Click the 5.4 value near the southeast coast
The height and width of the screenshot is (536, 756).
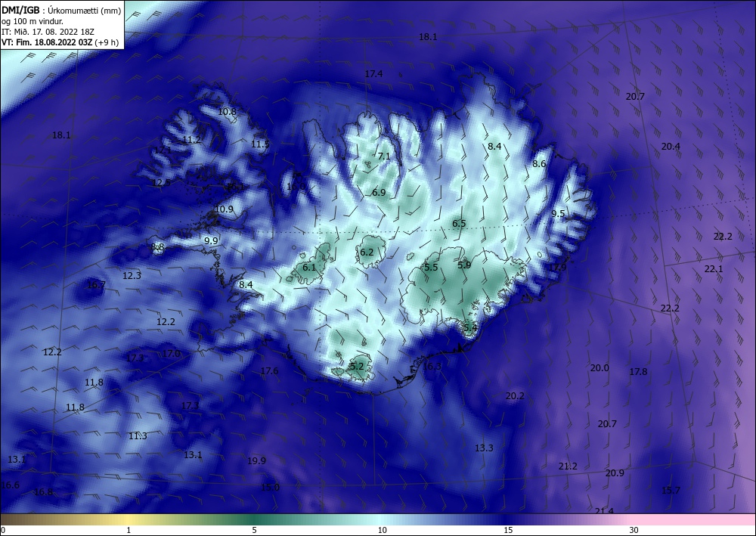pos(470,327)
